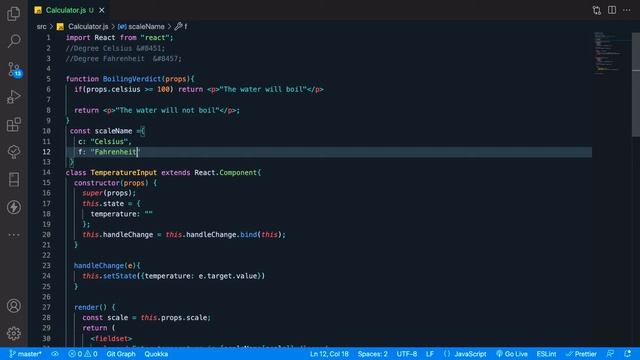Click the src breadcrumb segment
Image resolution: width=640 pixels, height=360 pixels.
(x=42, y=27)
